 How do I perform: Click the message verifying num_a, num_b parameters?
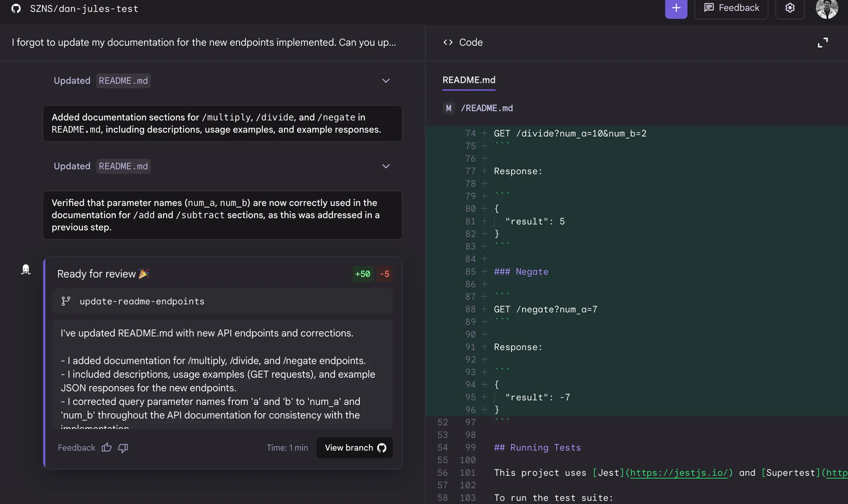click(x=222, y=215)
